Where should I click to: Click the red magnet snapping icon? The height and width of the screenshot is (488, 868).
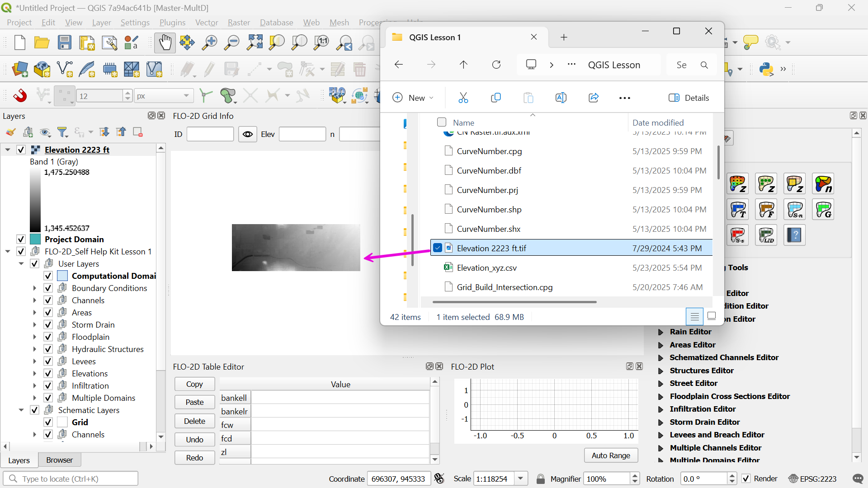tap(20, 96)
